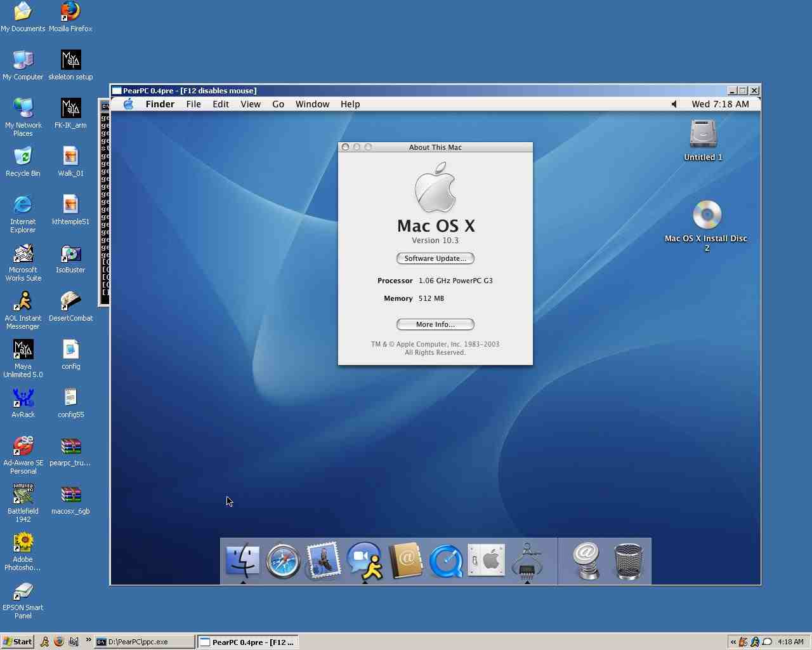Select the My Computer desktop icon
812x650 pixels.
click(x=23, y=65)
